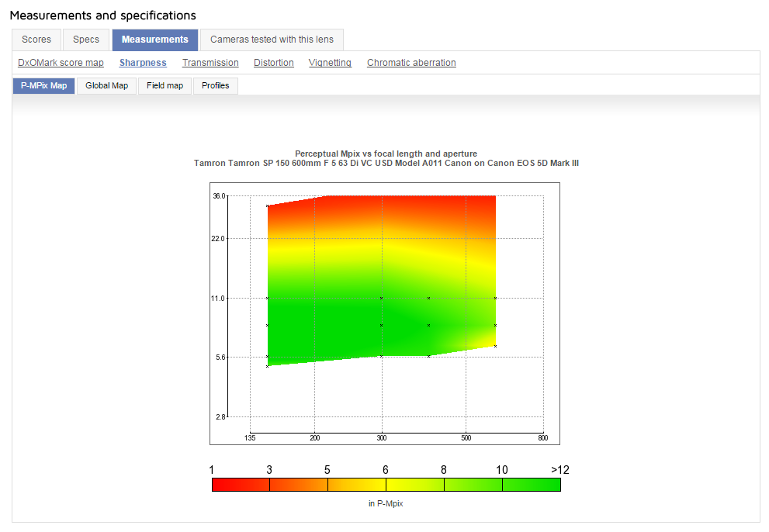769x532 pixels.
Task: Click the data point at 150mm f/11
Action: (267, 298)
